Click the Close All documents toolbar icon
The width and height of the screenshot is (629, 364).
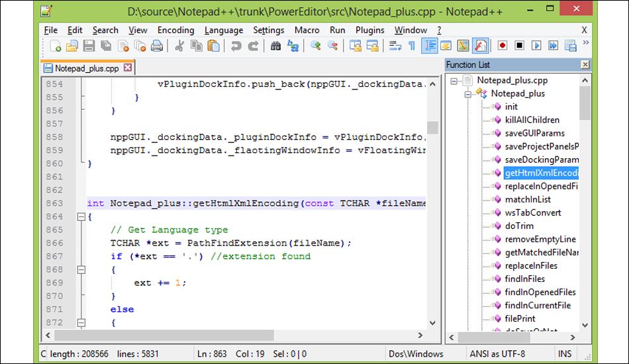tap(140, 46)
